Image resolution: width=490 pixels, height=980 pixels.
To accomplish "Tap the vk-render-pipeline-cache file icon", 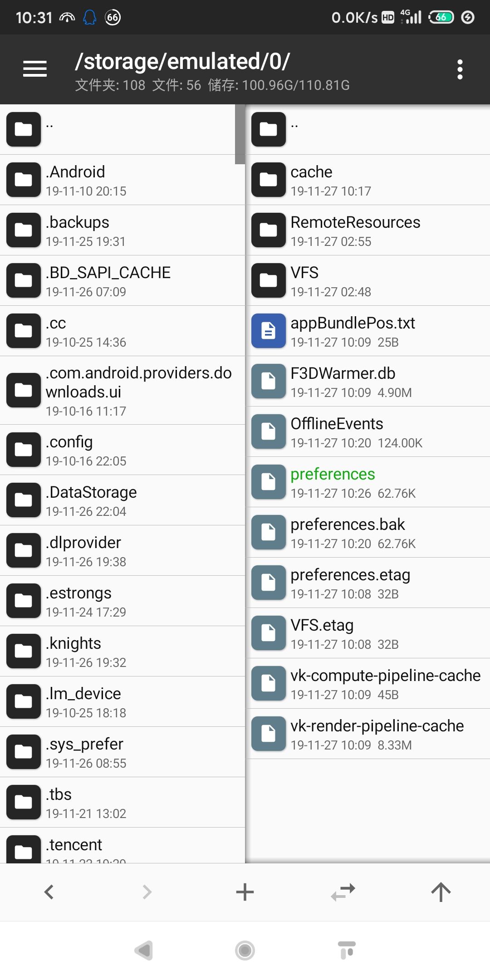I will pos(269,734).
